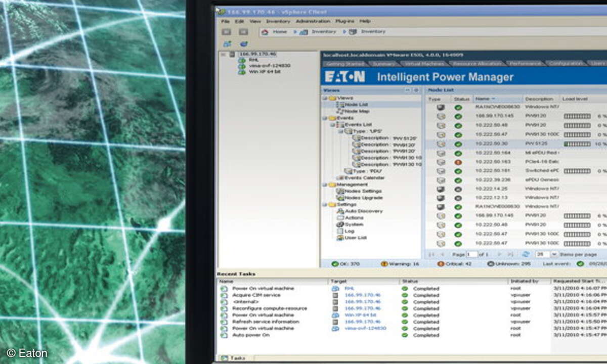This screenshot has width=607, height=364.
Task: Switch to the Performance tab
Action: coord(525,63)
